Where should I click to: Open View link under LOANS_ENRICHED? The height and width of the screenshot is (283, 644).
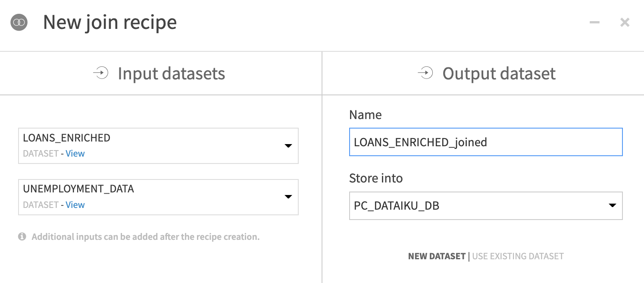75,154
